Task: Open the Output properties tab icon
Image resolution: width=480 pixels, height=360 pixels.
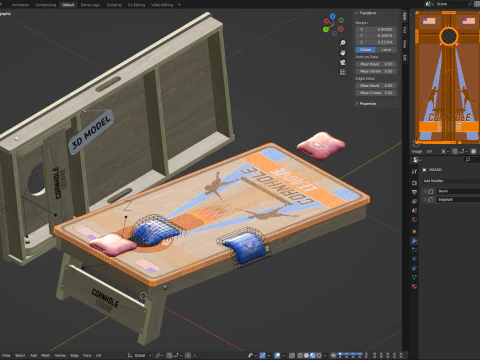Action: tap(414, 192)
